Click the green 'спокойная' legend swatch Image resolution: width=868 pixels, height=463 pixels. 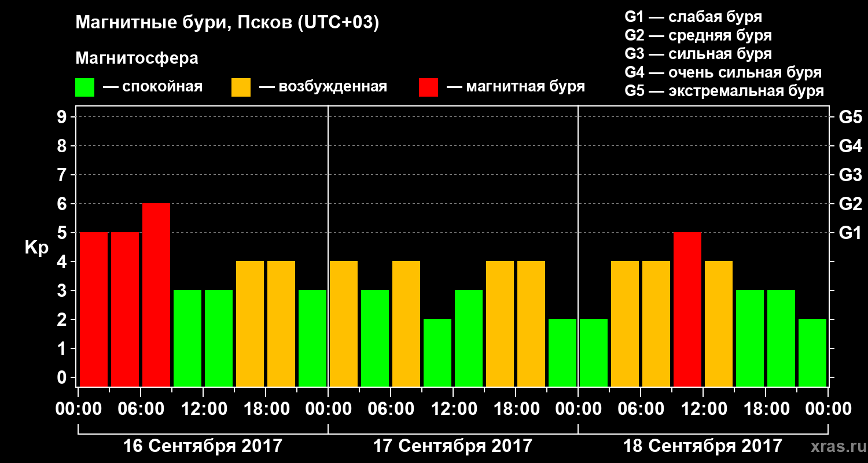point(85,87)
